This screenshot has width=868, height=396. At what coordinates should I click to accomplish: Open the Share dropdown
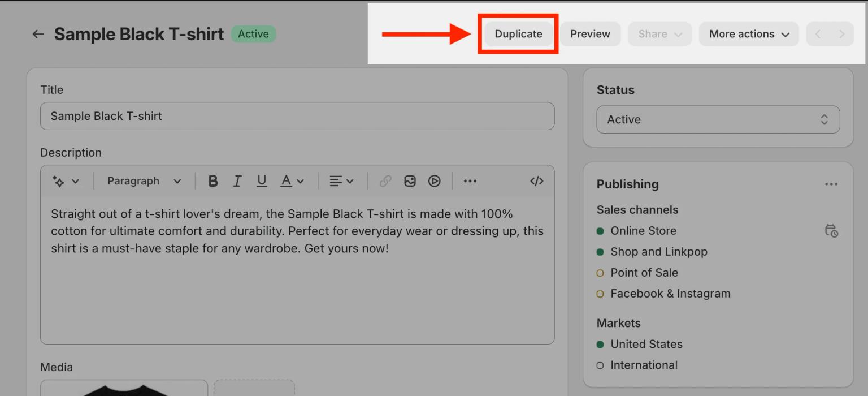(660, 34)
